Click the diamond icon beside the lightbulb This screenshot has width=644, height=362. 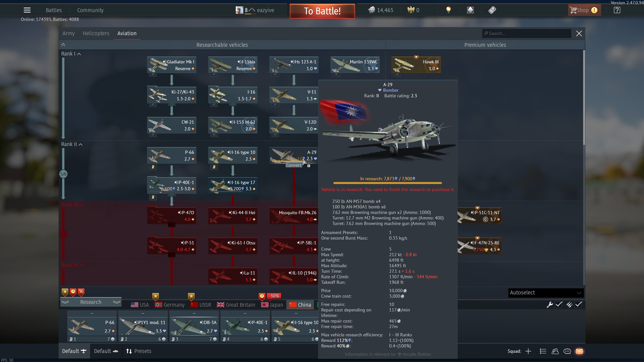470,10
